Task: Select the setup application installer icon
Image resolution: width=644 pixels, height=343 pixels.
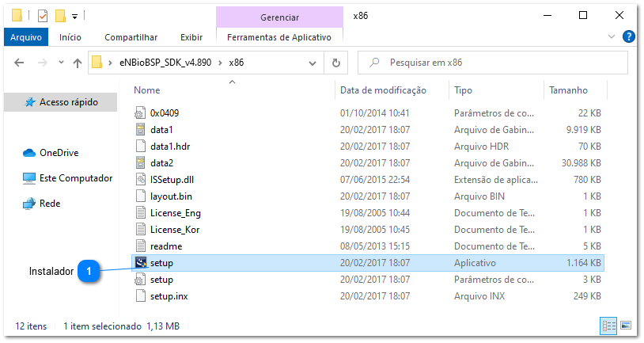Action: (141, 262)
